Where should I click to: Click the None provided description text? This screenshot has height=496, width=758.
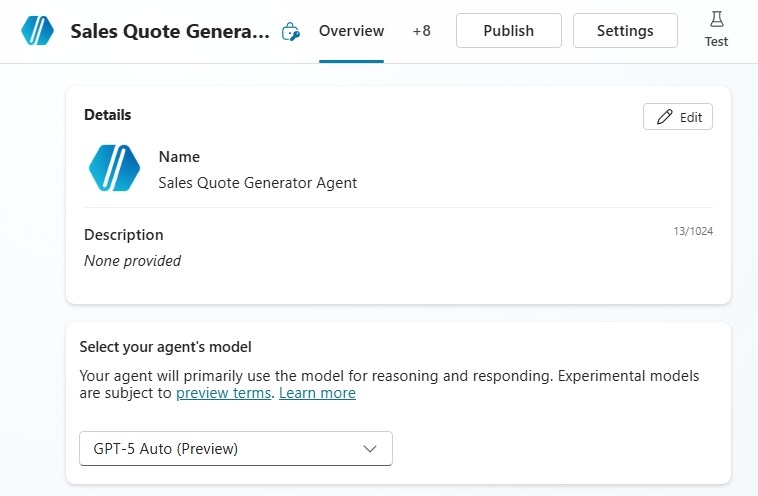[132, 261]
